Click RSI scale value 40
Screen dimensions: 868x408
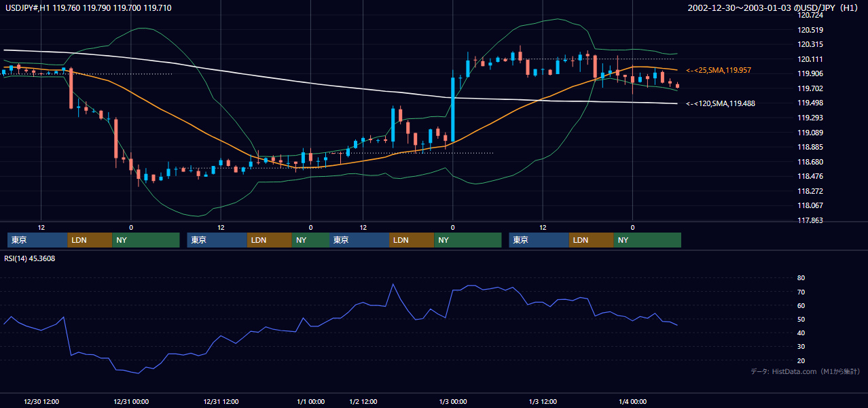801,333
